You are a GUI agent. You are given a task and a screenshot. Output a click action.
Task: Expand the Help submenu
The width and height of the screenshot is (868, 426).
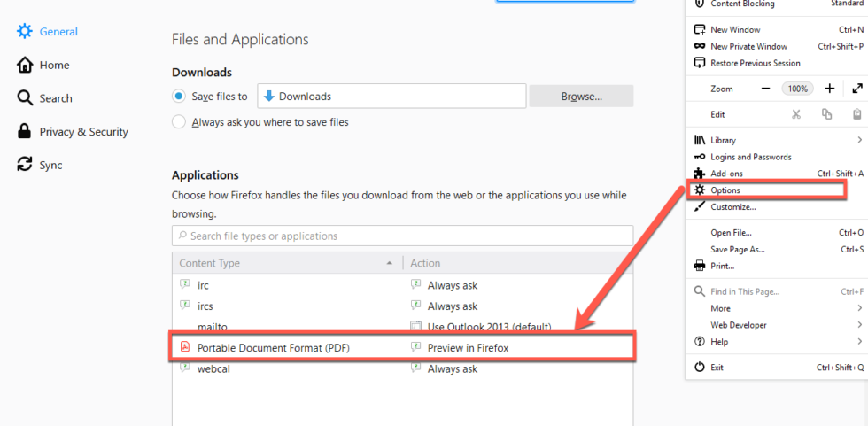tap(777, 342)
